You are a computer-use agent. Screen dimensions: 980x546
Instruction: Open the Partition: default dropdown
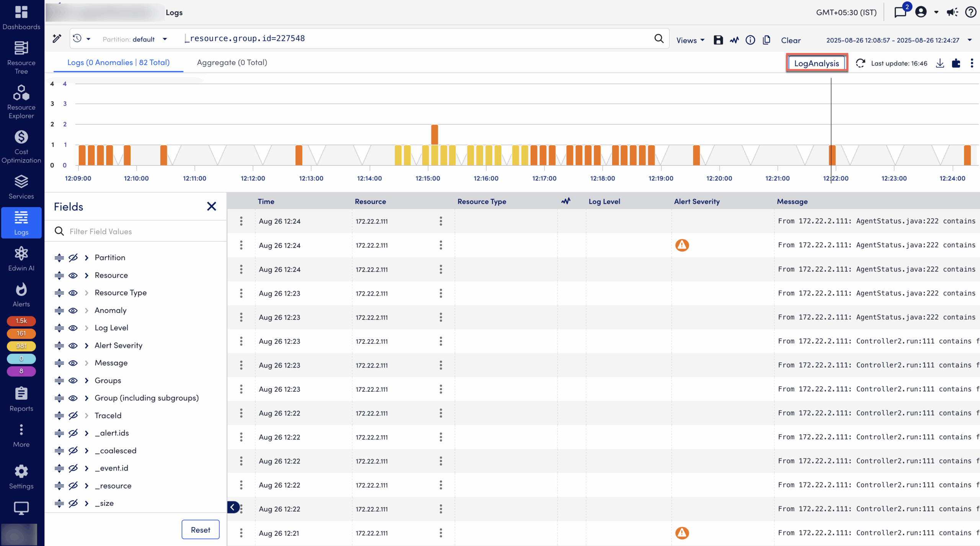(x=135, y=39)
